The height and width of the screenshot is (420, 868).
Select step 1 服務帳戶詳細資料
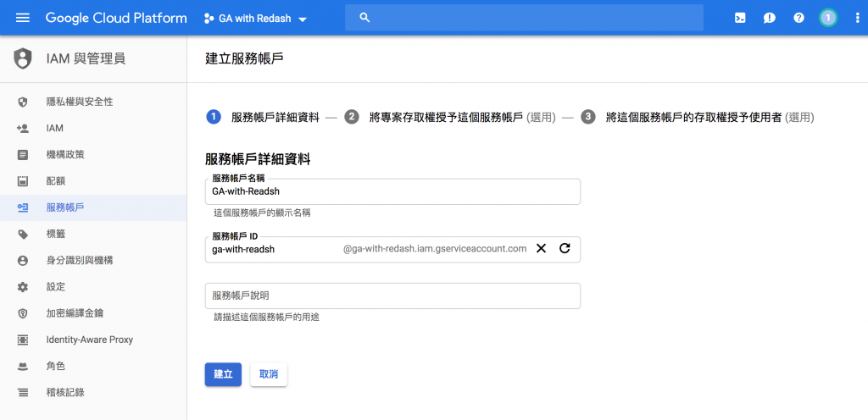[x=263, y=117]
